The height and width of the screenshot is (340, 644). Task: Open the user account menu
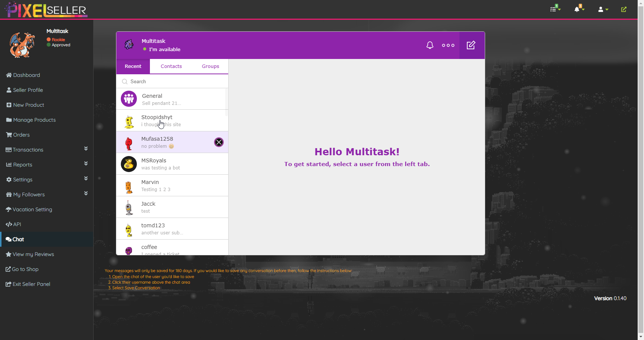coord(603,9)
